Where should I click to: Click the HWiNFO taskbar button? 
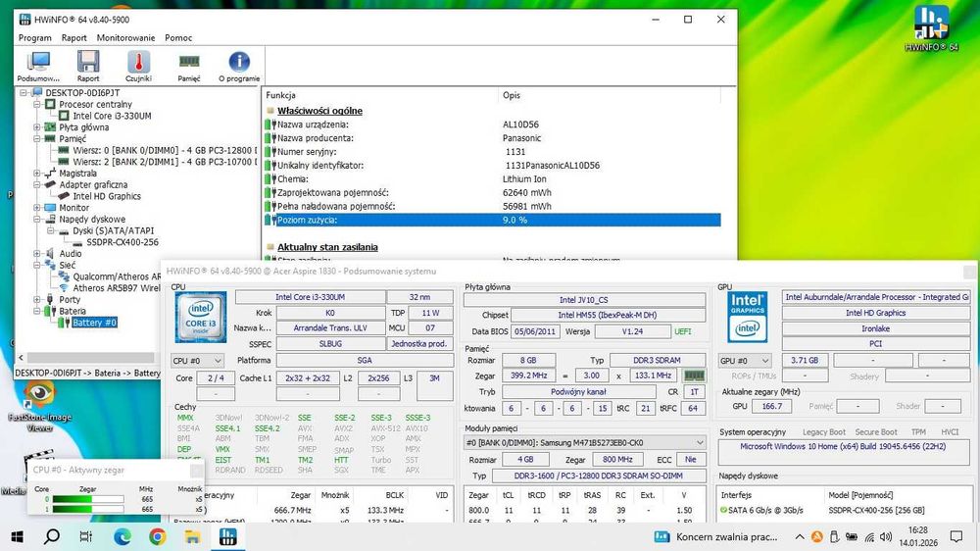point(227,536)
